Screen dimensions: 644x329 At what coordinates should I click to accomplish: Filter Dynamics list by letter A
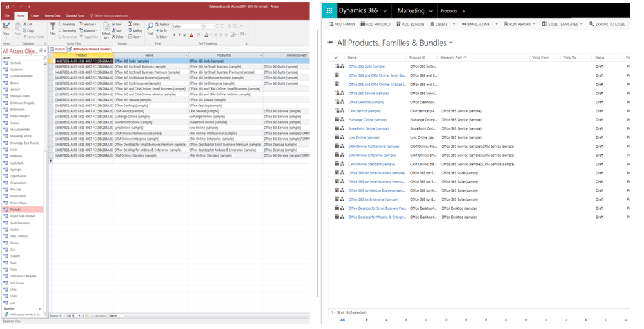(387, 319)
